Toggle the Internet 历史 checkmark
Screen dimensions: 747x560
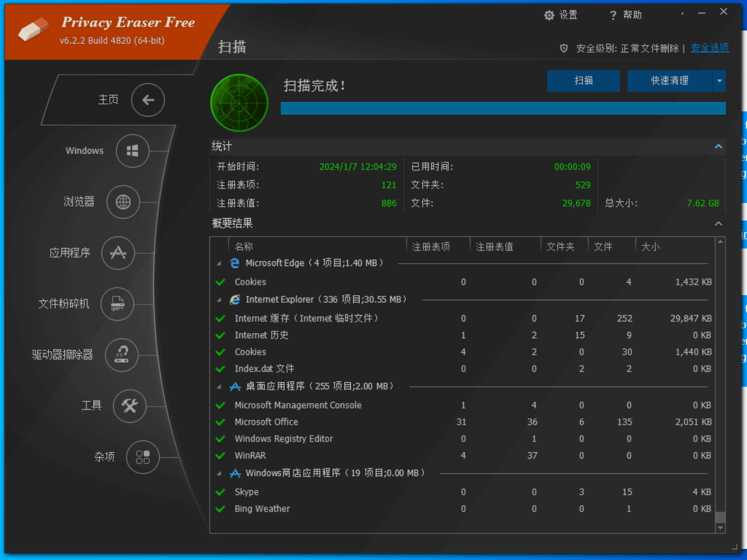[x=221, y=335]
